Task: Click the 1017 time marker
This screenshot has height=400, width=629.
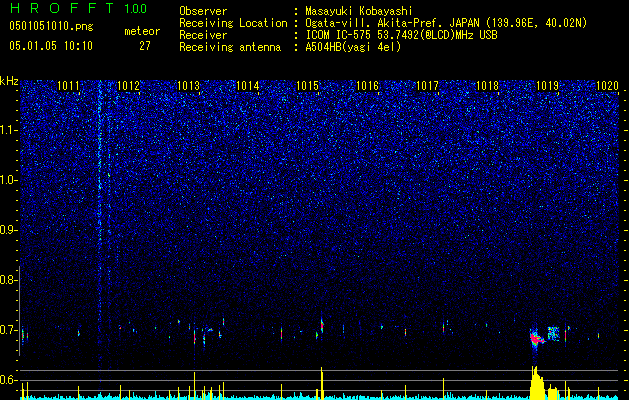Action: tap(427, 85)
